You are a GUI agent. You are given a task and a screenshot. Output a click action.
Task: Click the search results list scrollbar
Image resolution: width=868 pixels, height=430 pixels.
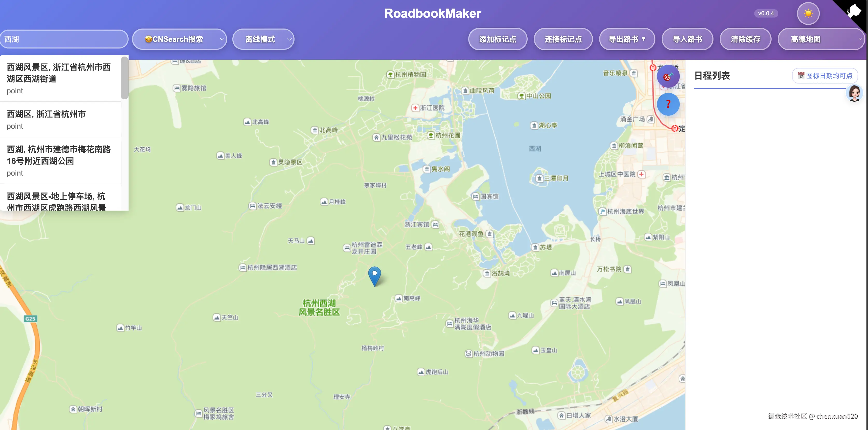(x=125, y=78)
